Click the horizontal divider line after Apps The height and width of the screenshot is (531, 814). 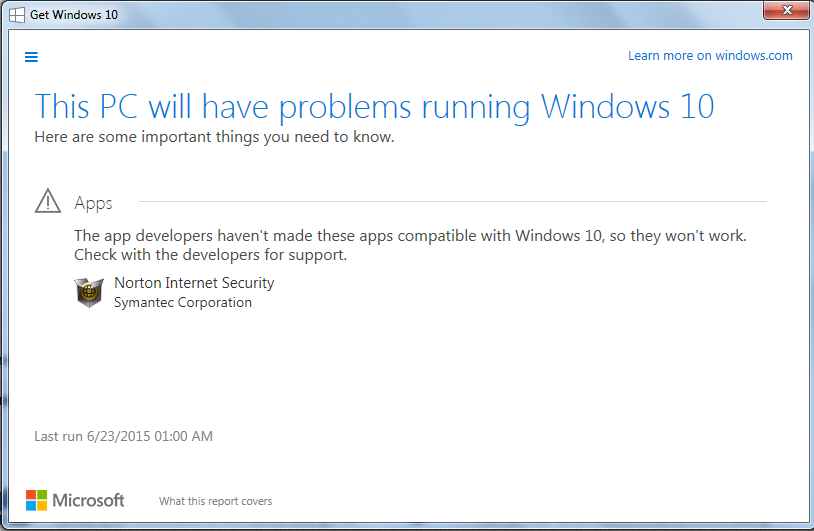tap(453, 201)
